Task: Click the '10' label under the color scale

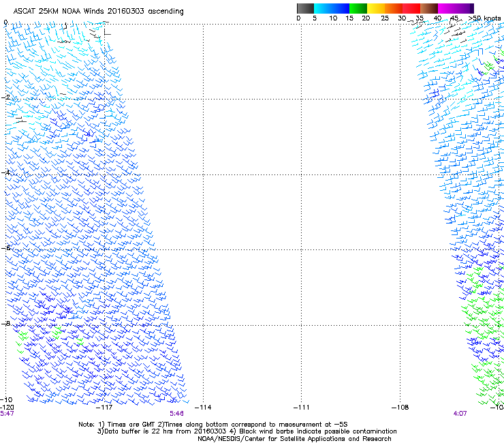Action: click(333, 18)
